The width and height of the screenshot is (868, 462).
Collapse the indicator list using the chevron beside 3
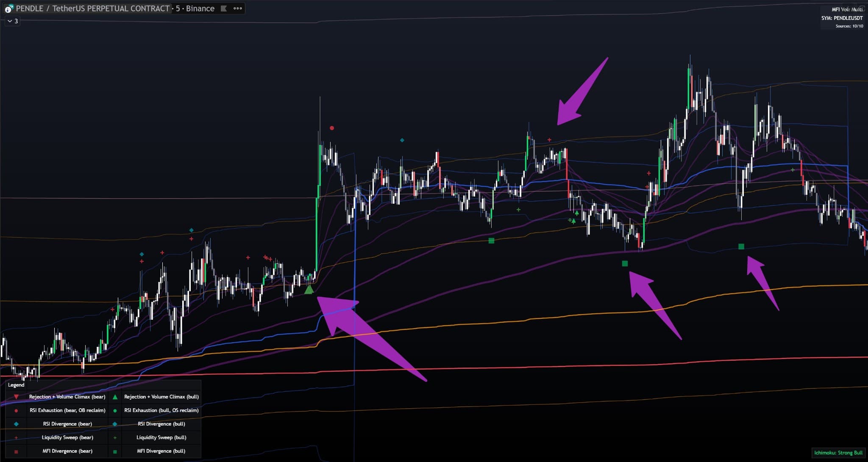[10, 21]
